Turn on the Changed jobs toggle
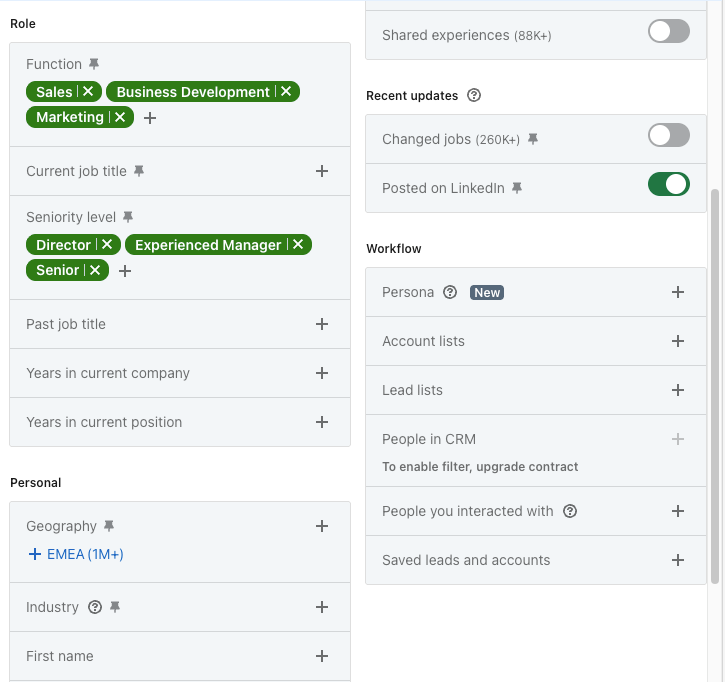This screenshot has width=725, height=682. click(x=668, y=135)
